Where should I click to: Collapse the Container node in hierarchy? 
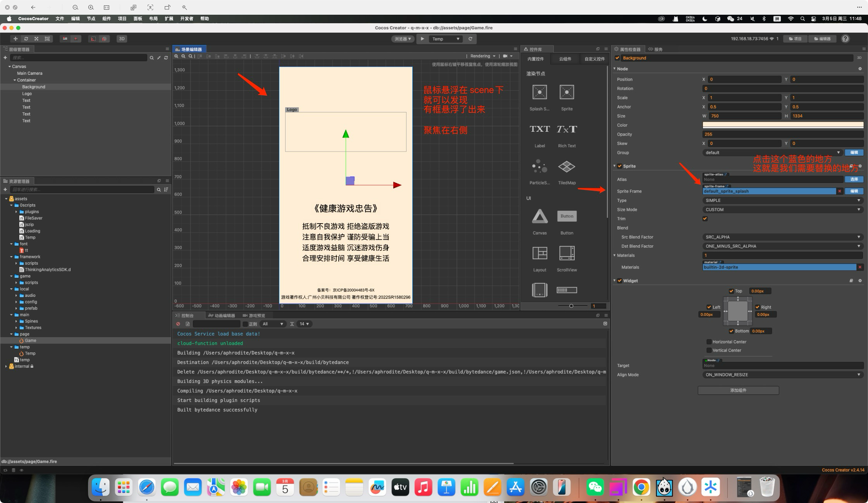click(x=15, y=80)
